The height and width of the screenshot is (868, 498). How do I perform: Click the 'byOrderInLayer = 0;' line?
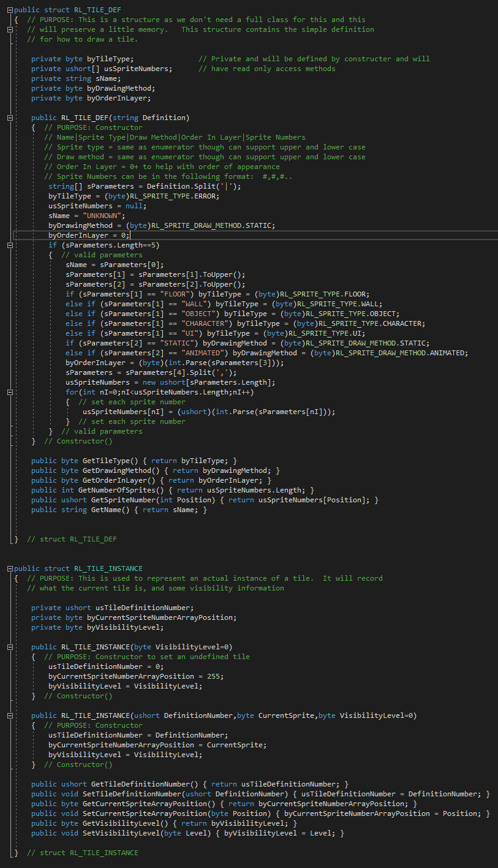click(89, 235)
